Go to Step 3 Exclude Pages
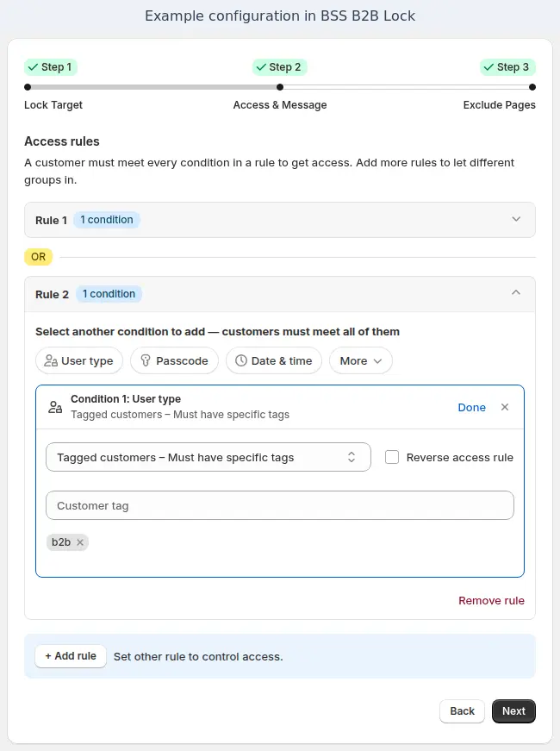 click(x=507, y=67)
